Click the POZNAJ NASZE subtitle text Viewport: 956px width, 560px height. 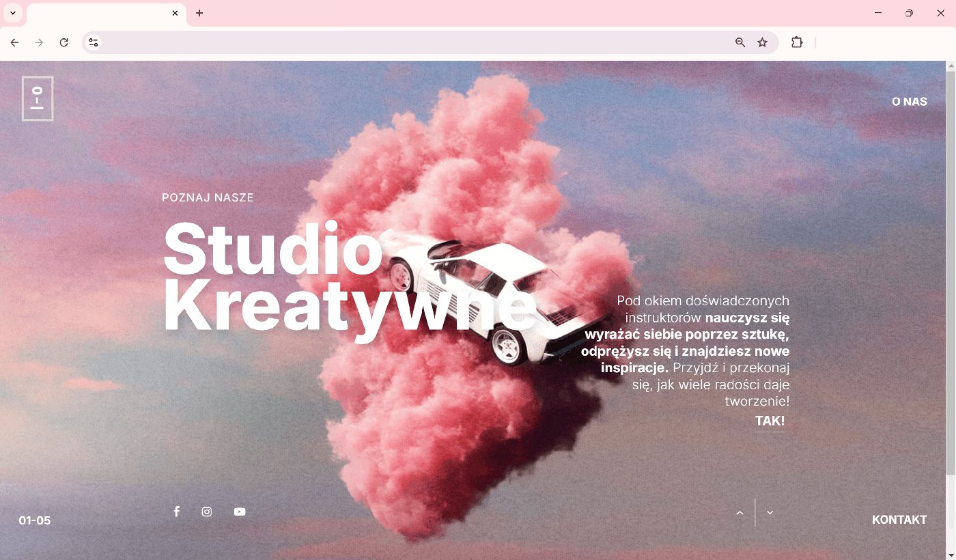coord(208,197)
